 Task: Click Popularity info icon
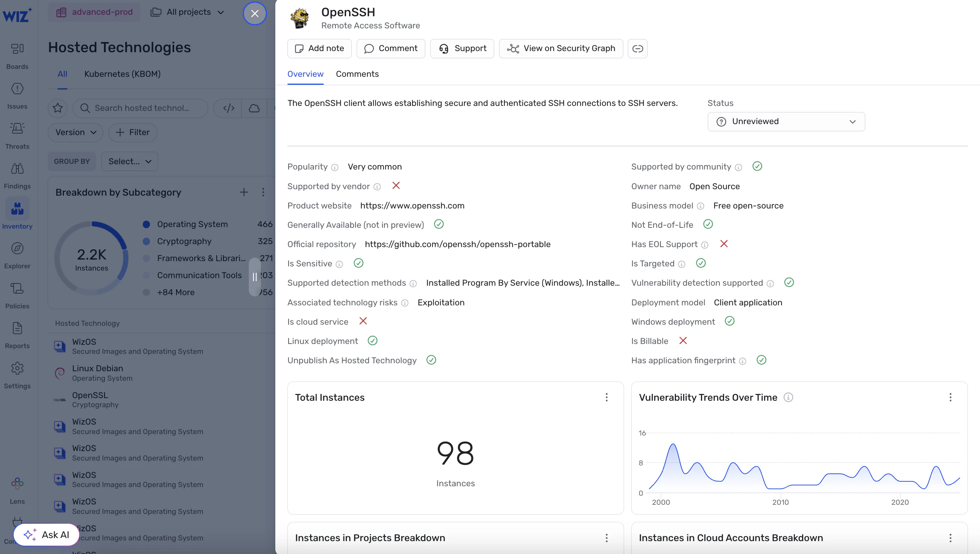(335, 167)
